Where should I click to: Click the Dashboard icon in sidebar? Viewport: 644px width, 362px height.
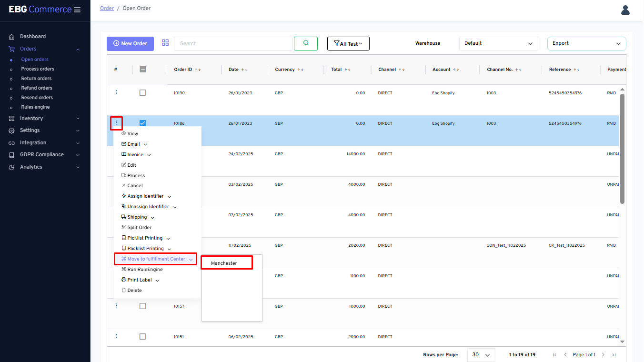click(x=12, y=37)
